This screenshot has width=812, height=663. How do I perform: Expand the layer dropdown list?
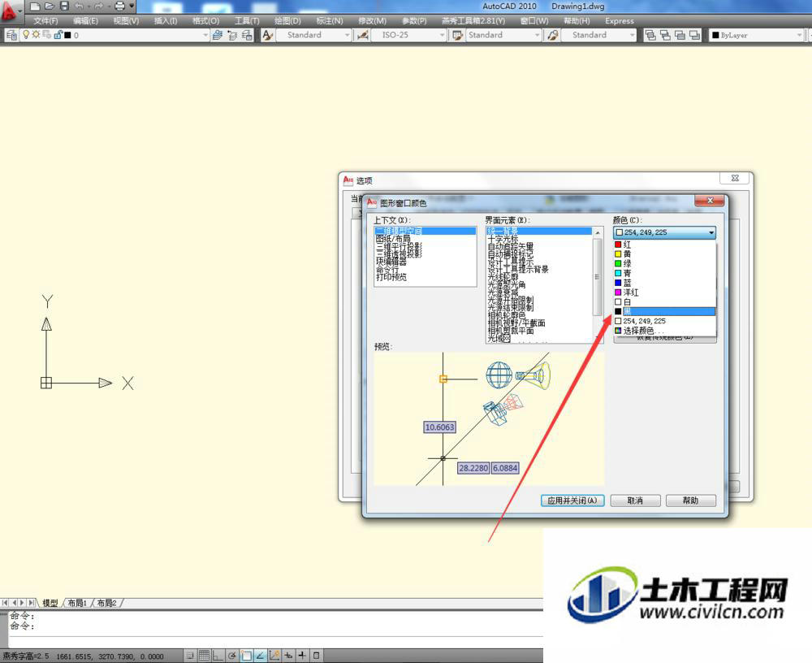pyautogui.click(x=205, y=35)
